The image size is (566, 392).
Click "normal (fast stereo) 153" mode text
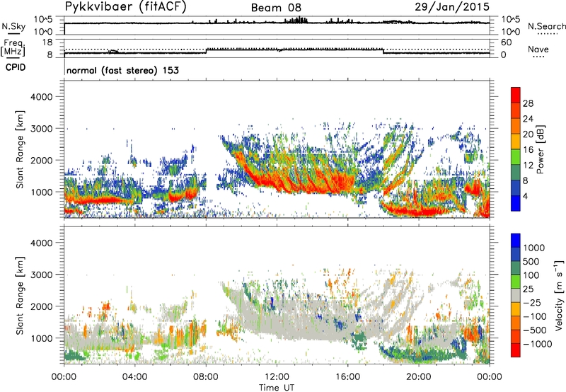pyautogui.click(x=122, y=70)
